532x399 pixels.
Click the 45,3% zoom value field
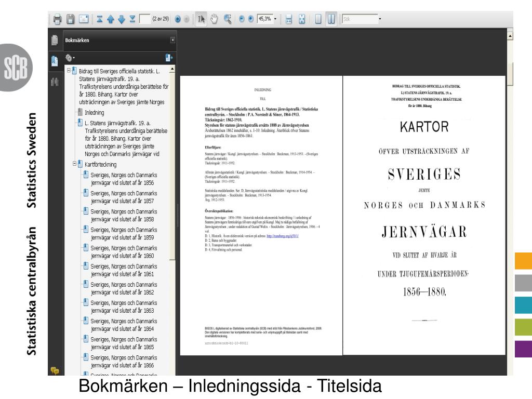pyautogui.click(x=265, y=19)
